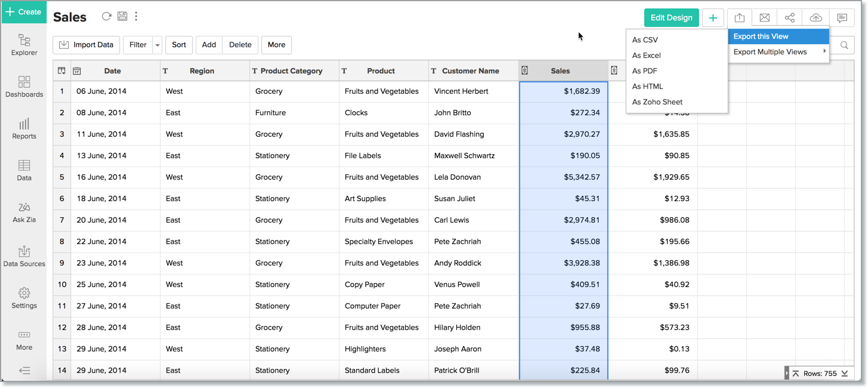Open the Dashboards section

point(24,87)
